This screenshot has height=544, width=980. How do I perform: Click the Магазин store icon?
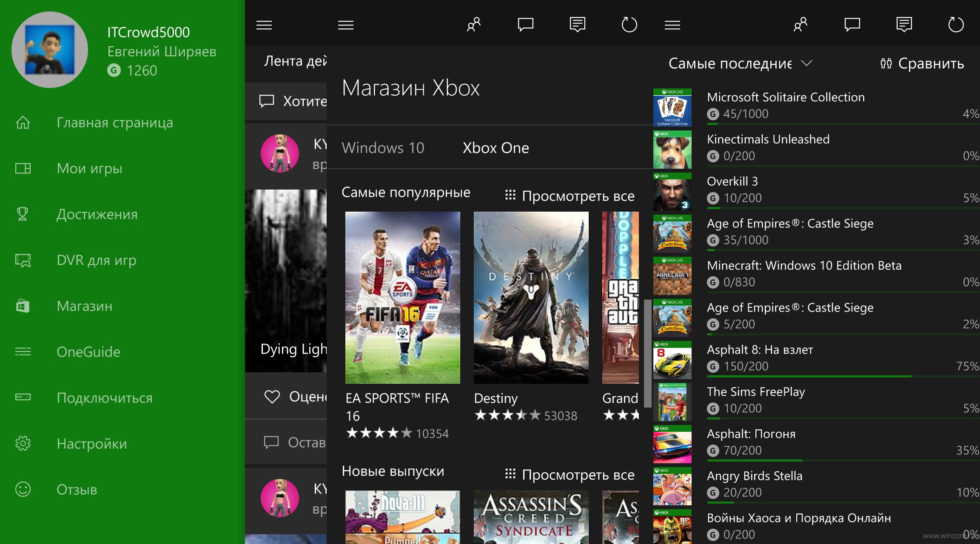23,306
